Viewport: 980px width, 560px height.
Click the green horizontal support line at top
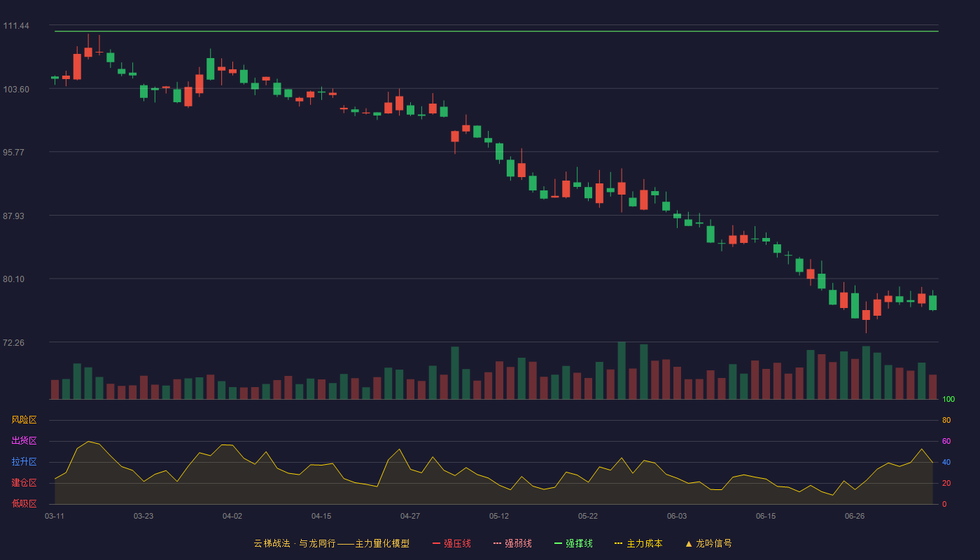pyautogui.click(x=496, y=31)
